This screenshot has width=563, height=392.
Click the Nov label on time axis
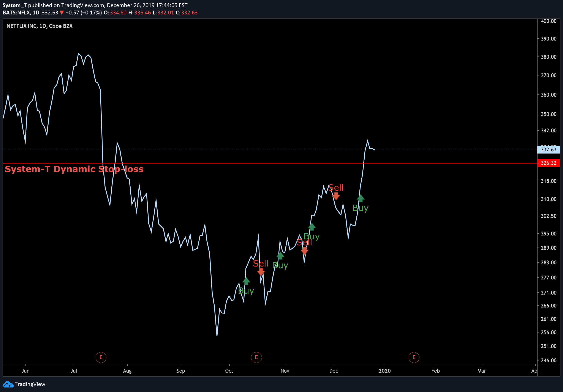pyautogui.click(x=285, y=371)
